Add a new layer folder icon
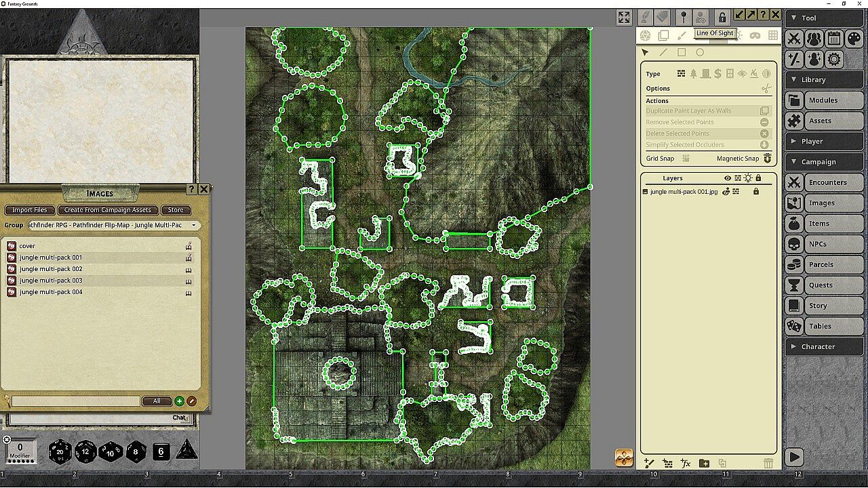The width and height of the screenshot is (868, 488). [x=704, y=464]
